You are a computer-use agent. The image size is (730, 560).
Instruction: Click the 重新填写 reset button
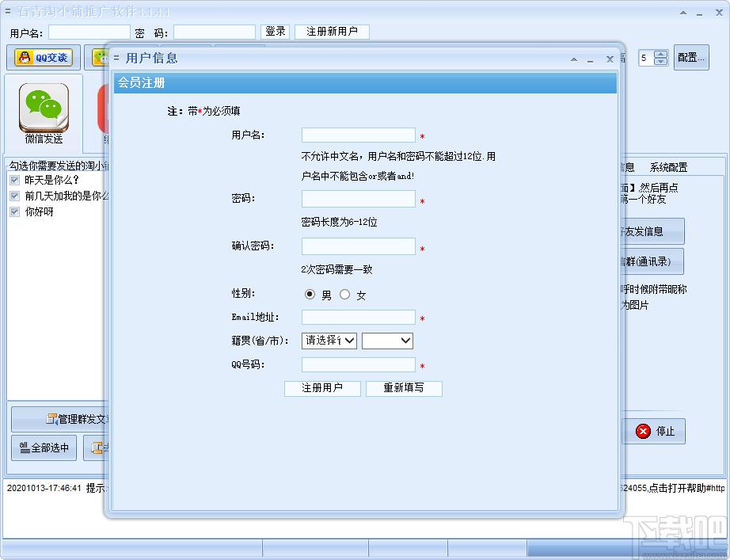(x=404, y=388)
